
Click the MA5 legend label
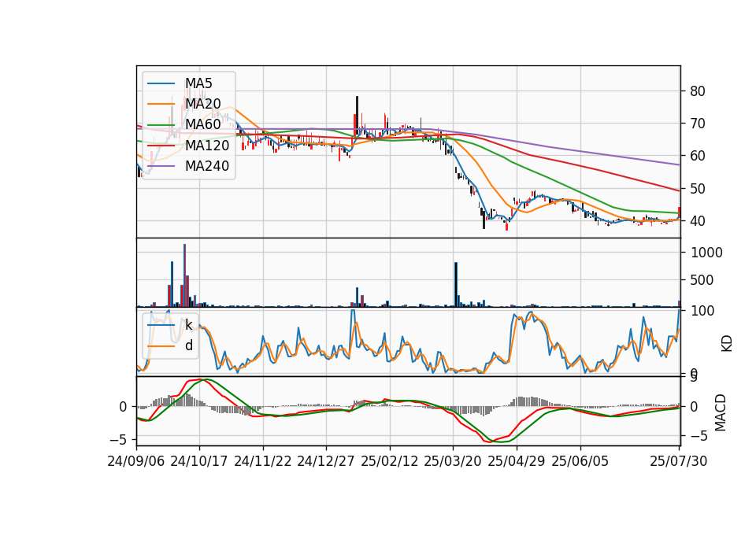198,83
